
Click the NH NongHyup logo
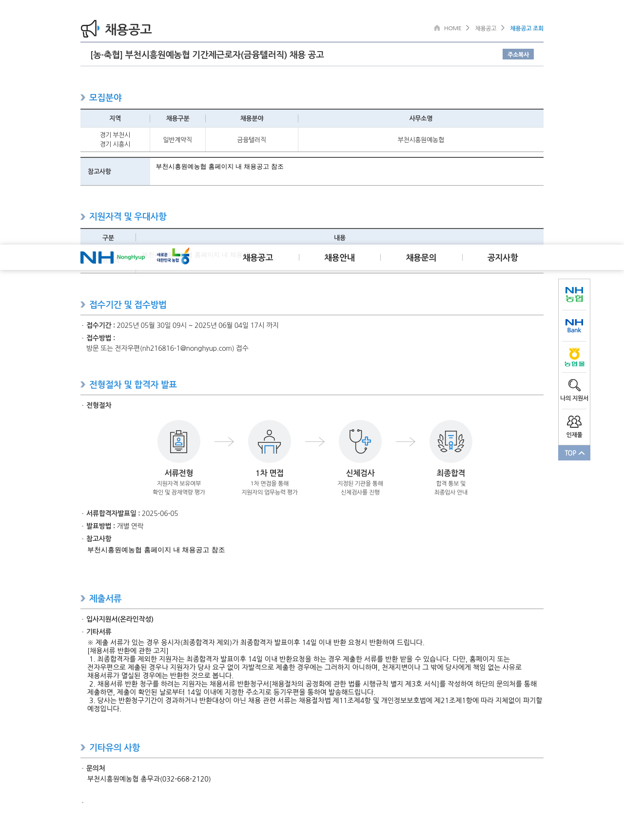113,257
